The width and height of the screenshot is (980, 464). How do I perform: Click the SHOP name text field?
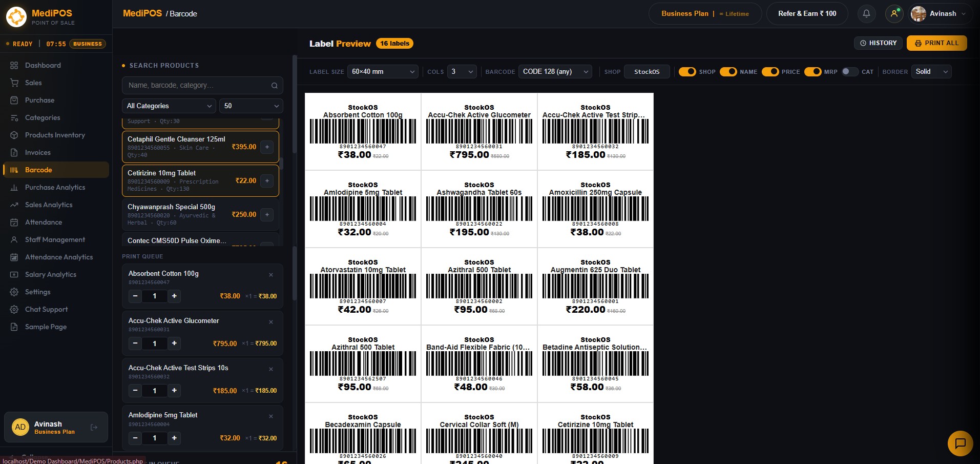pos(647,72)
